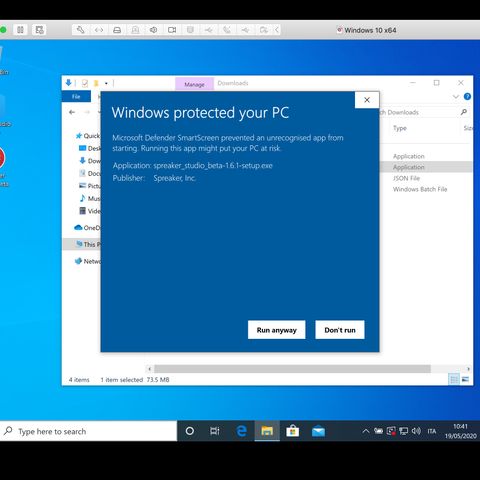
Task: Click Run anyway button
Action: pyautogui.click(x=276, y=330)
